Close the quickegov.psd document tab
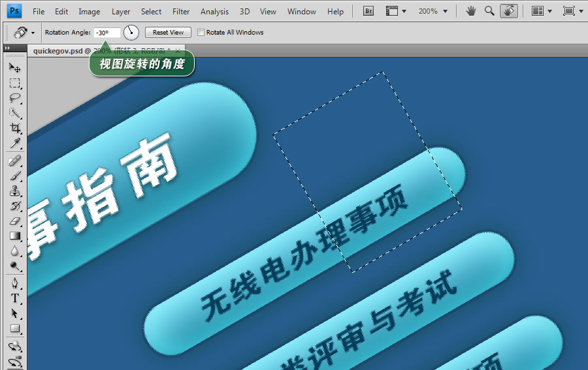Screen dimensions: 588x370 178,50
